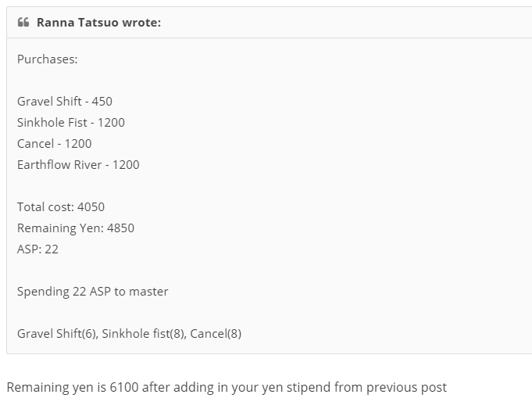This screenshot has height=398, width=532.
Task: Click the "Gravel Shift - 450" purchase line
Action: [65, 102]
